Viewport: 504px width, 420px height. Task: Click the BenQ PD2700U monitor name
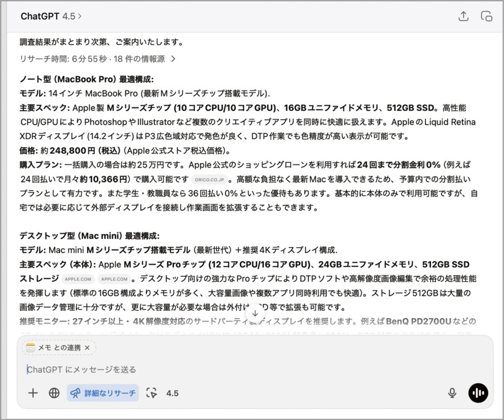click(x=418, y=322)
